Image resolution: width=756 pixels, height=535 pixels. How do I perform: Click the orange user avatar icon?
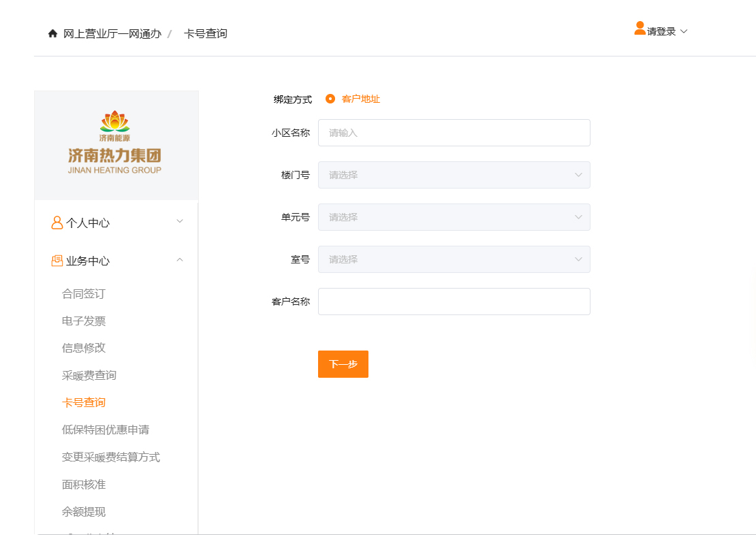[x=640, y=29]
